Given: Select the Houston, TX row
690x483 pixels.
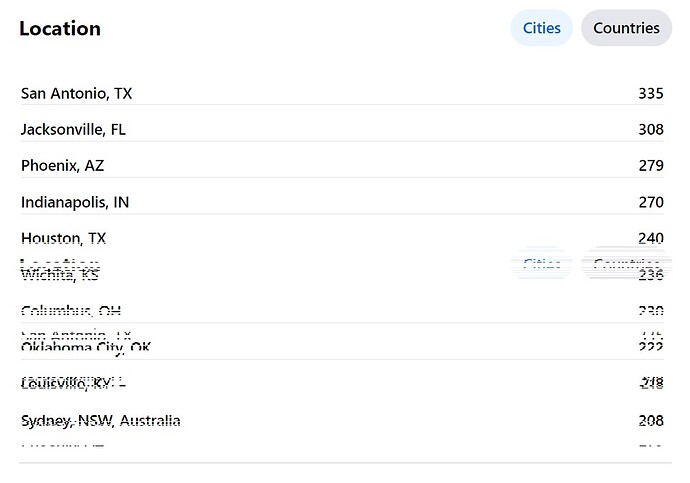Looking at the screenshot, I should coord(342,238).
